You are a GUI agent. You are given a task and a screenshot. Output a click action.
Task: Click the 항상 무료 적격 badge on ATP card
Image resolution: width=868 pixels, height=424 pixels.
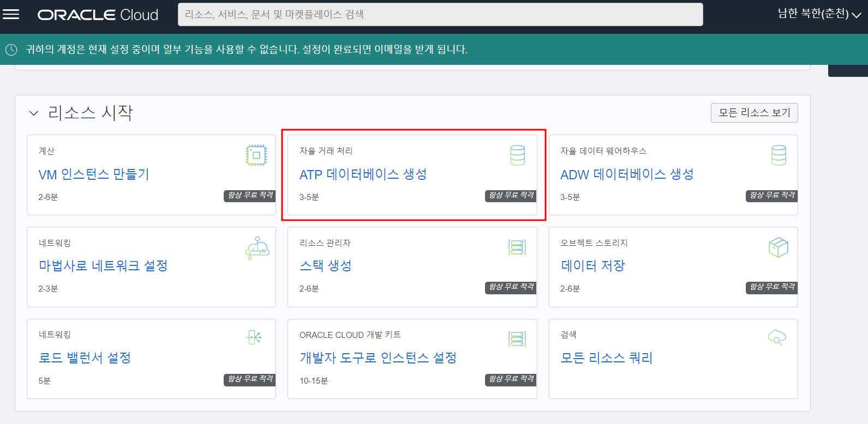pyautogui.click(x=511, y=196)
